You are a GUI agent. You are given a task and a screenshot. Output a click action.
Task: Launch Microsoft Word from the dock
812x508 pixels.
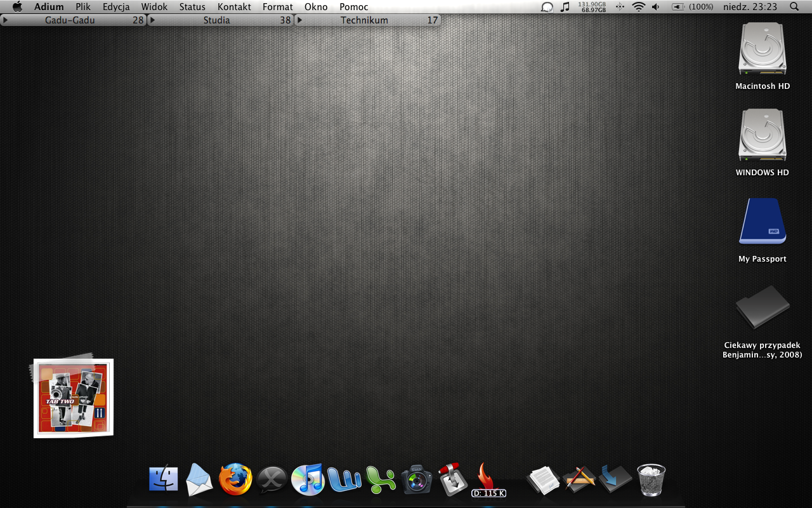[x=344, y=479]
